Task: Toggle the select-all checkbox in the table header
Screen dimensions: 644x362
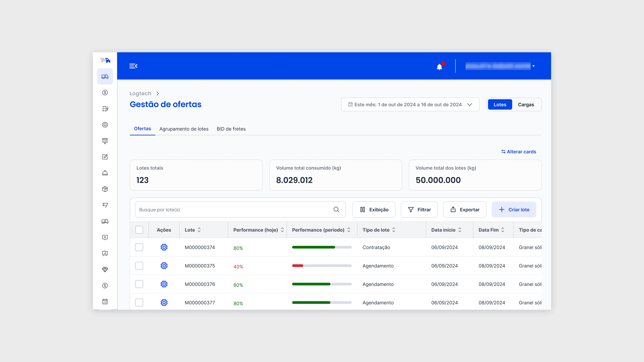Action: tap(139, 230)
